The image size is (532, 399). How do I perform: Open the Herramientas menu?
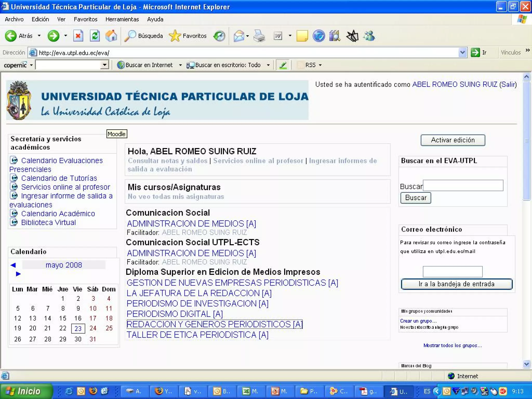point(122,19)
